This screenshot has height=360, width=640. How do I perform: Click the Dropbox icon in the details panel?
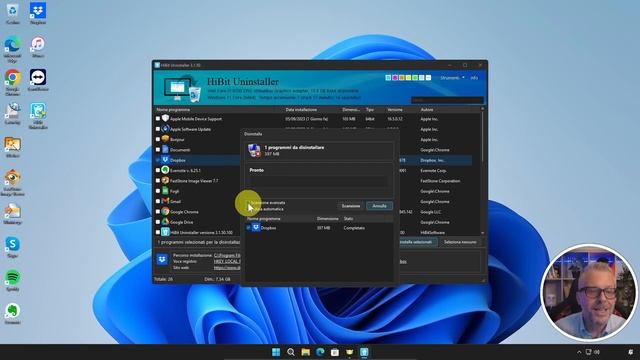[x=162, y=260]
